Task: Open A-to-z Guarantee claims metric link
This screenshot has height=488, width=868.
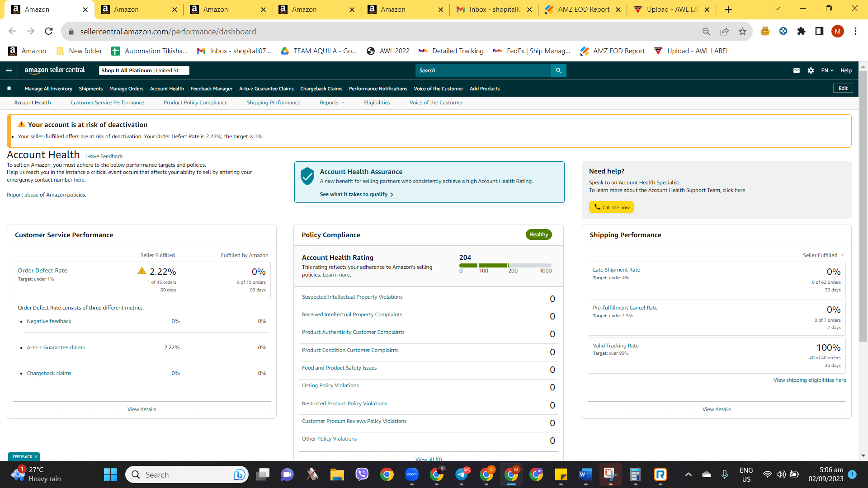Action: tap(56, 347)
